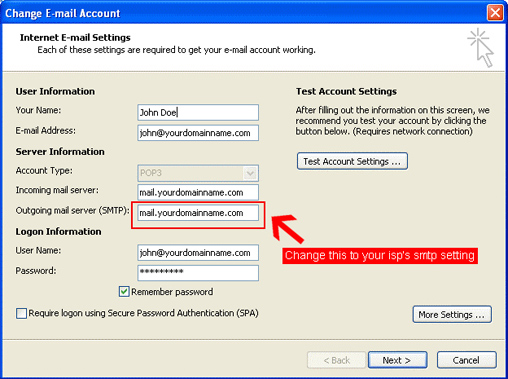
Task: Click the Test Account Settings button
Action: (x=352, y=161)
